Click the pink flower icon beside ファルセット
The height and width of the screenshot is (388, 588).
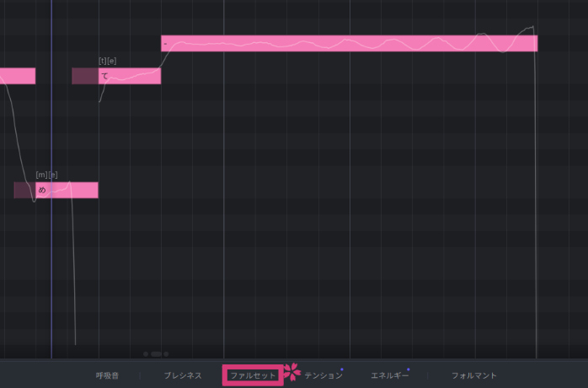[291, 371]
